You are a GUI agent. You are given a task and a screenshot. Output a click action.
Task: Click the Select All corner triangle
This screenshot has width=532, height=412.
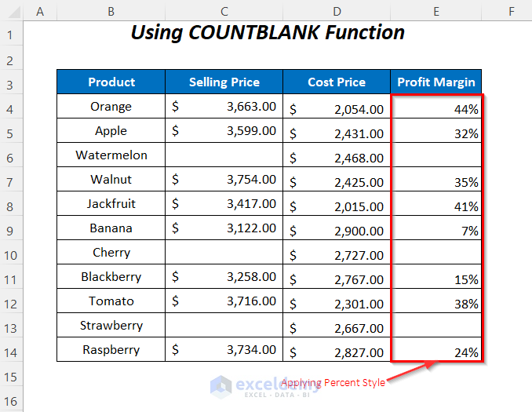(13, 13)
